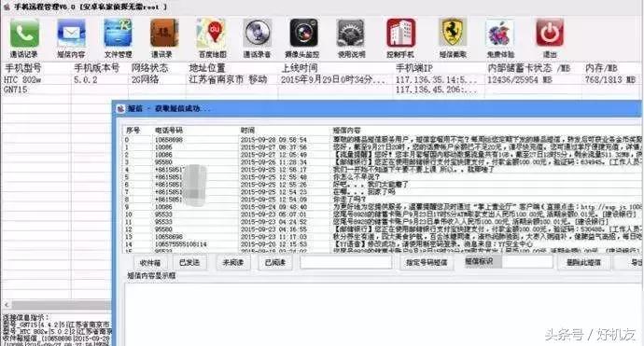Select SMS dated 2015-09-27 12:05:49
Image resolution: width=644 pixels, height=346 pixels.
[382, 155]
